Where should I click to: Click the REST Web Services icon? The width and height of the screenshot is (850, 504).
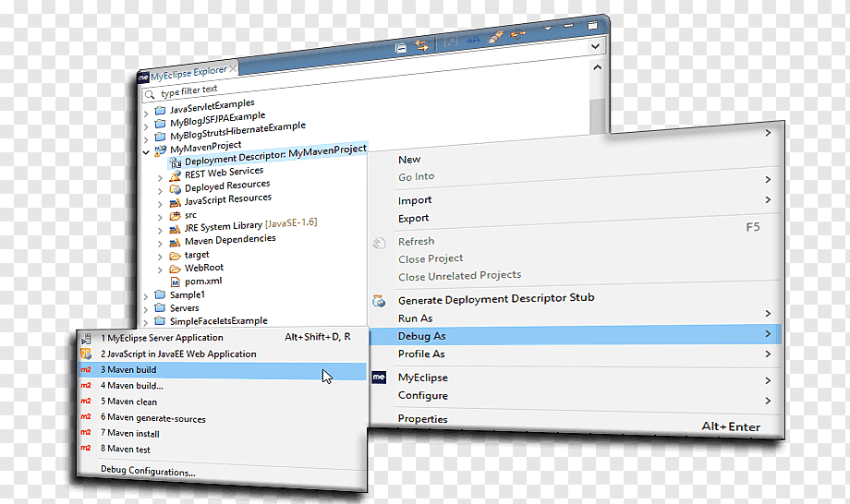tap(175, 176)
